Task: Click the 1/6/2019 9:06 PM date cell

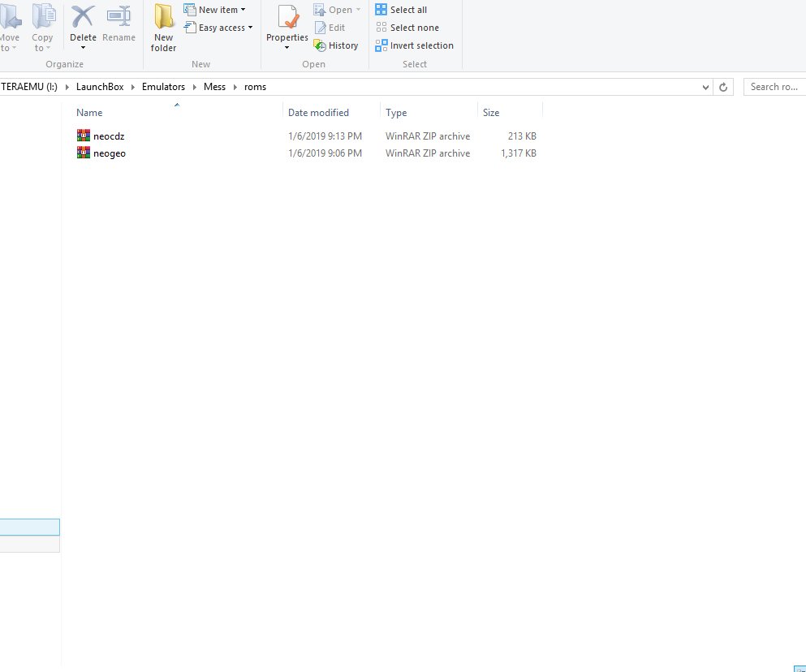Action: (325, 153)
